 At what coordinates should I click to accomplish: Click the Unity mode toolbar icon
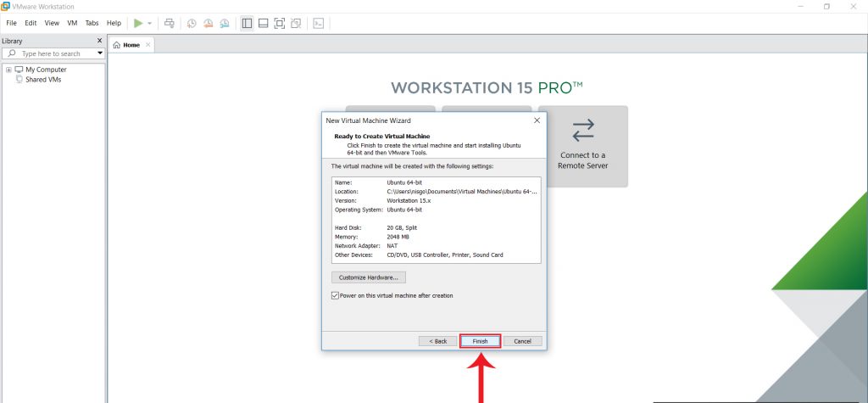pos(296,23)
